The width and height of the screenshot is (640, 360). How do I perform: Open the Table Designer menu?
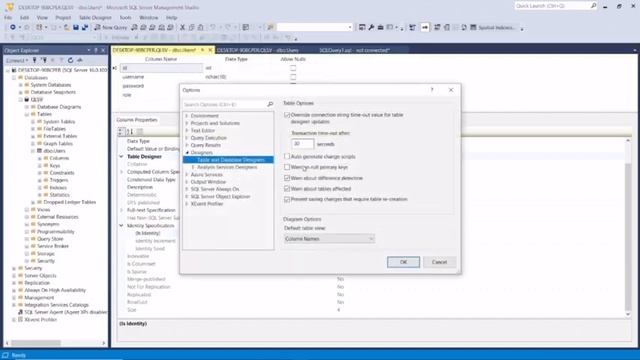95,18
